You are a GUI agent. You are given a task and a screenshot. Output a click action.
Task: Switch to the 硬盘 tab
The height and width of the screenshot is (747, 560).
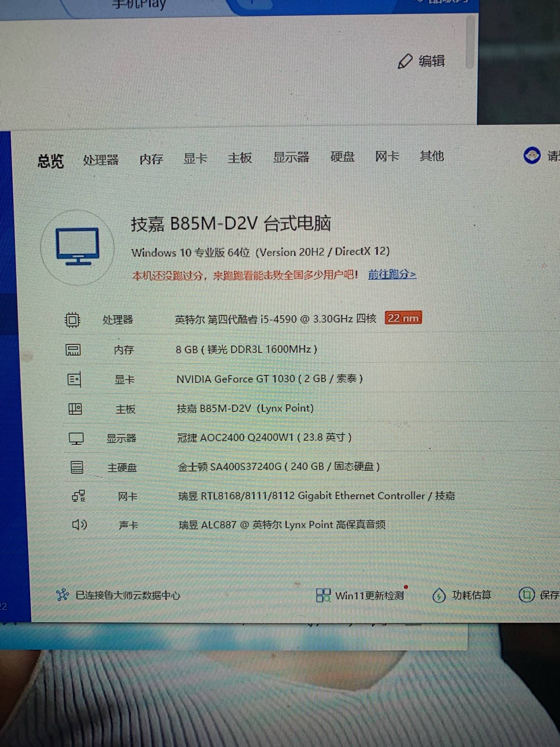(342, 157)
